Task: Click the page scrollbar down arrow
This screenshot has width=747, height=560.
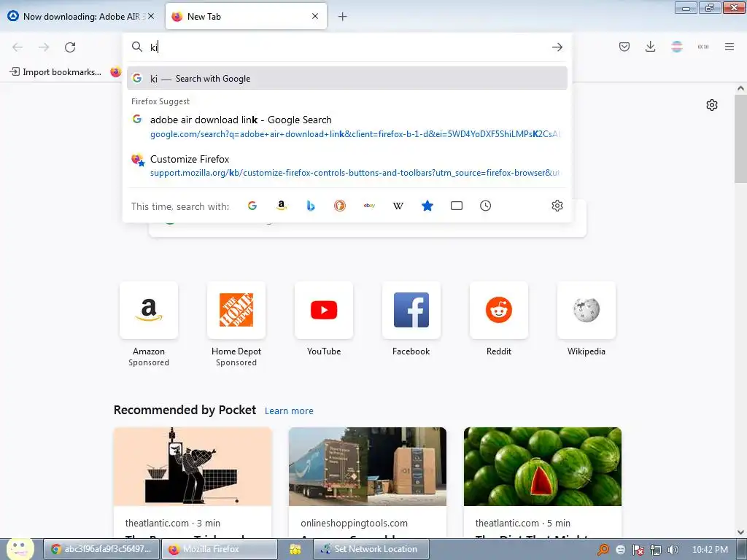Action: point(740,532)
